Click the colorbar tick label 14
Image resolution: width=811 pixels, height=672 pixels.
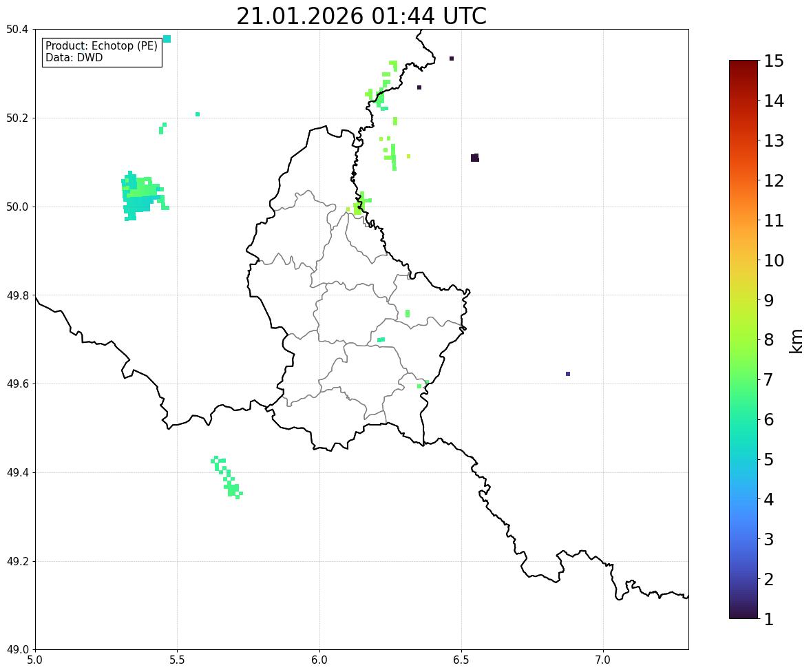click(x=774, y=101)
